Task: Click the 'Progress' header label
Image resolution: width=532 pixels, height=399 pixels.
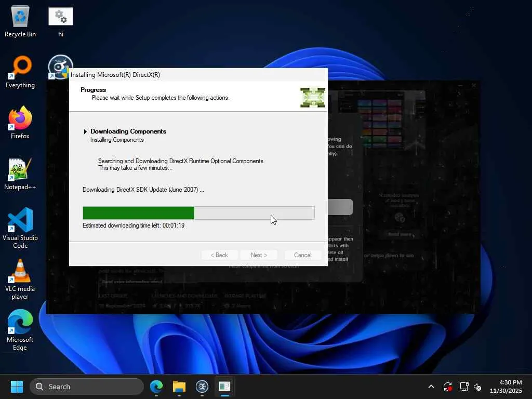Action: click(94, 89)
